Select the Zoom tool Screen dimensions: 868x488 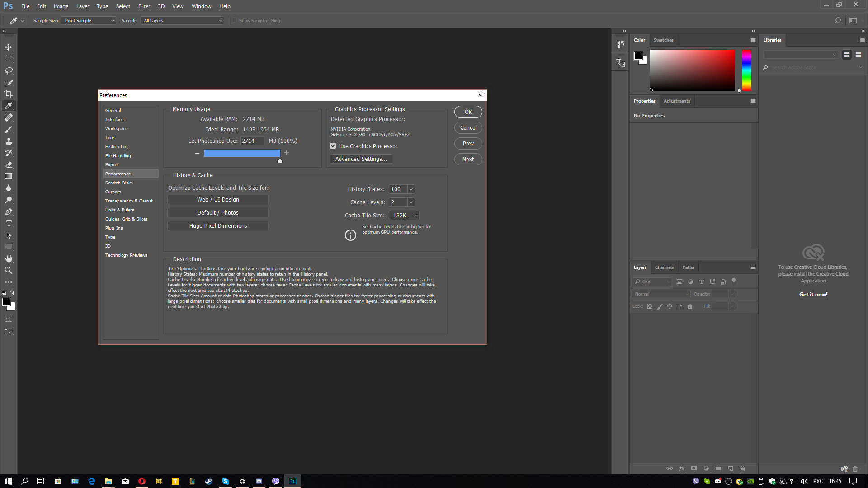(9, 270)
